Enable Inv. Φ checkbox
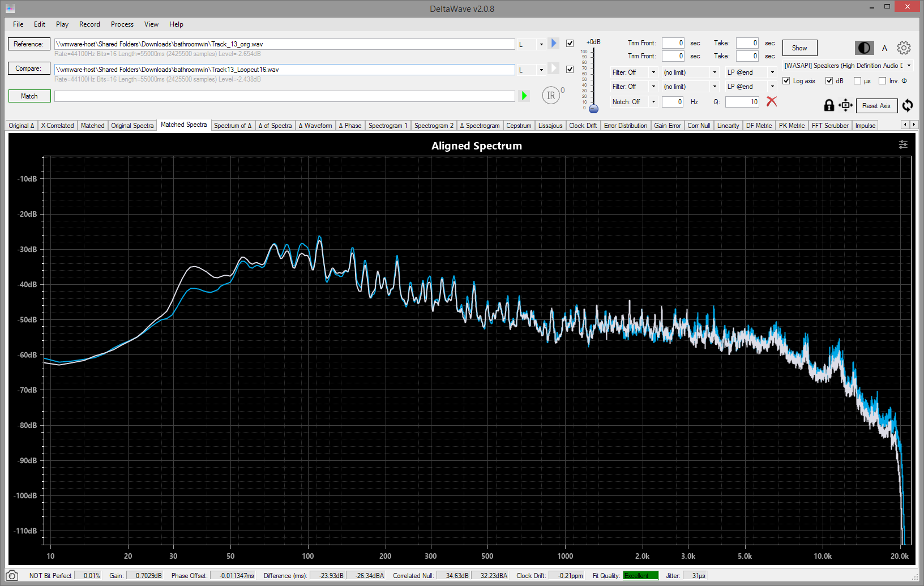 point(882,80)
